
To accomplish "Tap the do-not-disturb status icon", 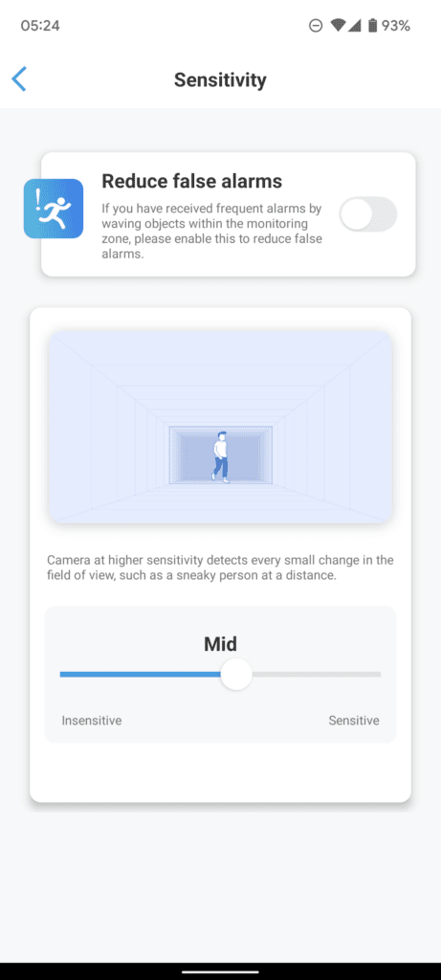I will pos(316,26).
